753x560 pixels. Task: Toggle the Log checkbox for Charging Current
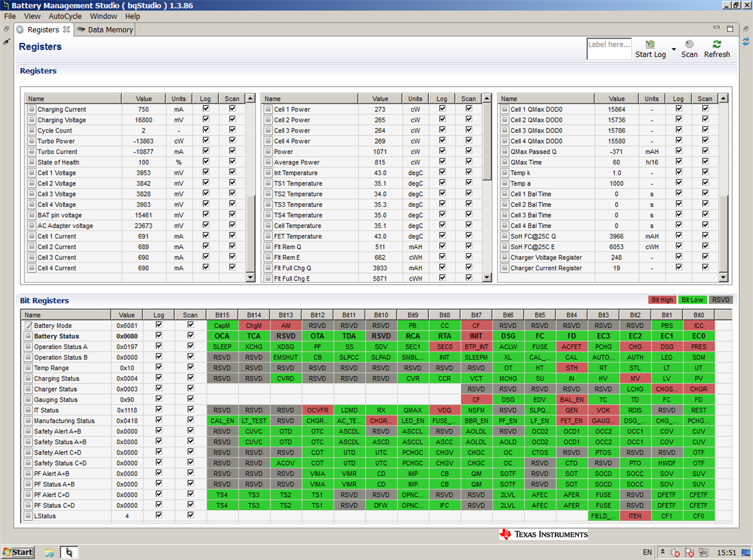tap(206, 109)
